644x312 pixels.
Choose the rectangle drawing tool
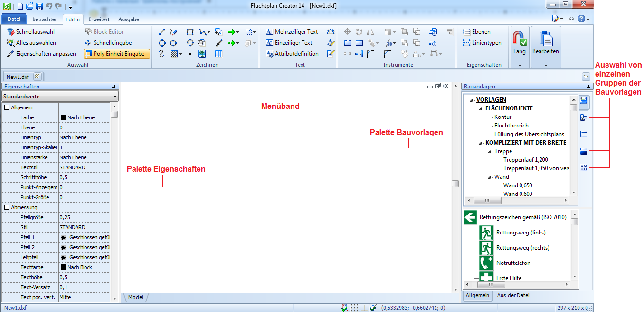190,32
